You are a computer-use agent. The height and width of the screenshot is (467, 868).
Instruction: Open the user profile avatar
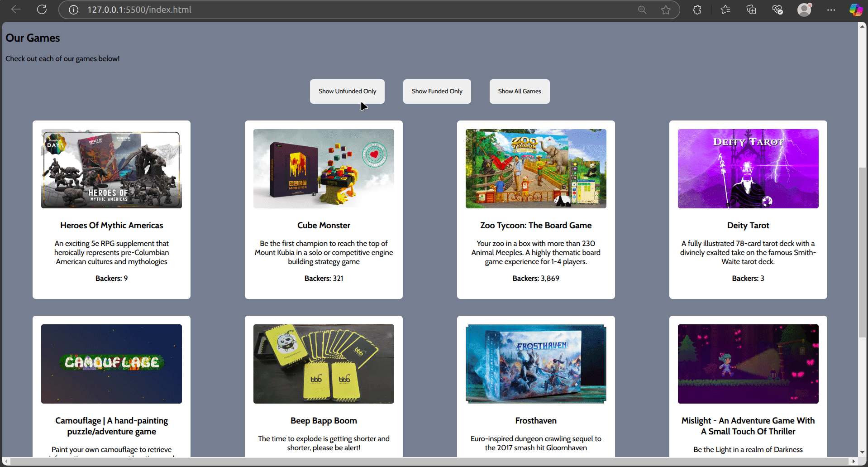804,10
